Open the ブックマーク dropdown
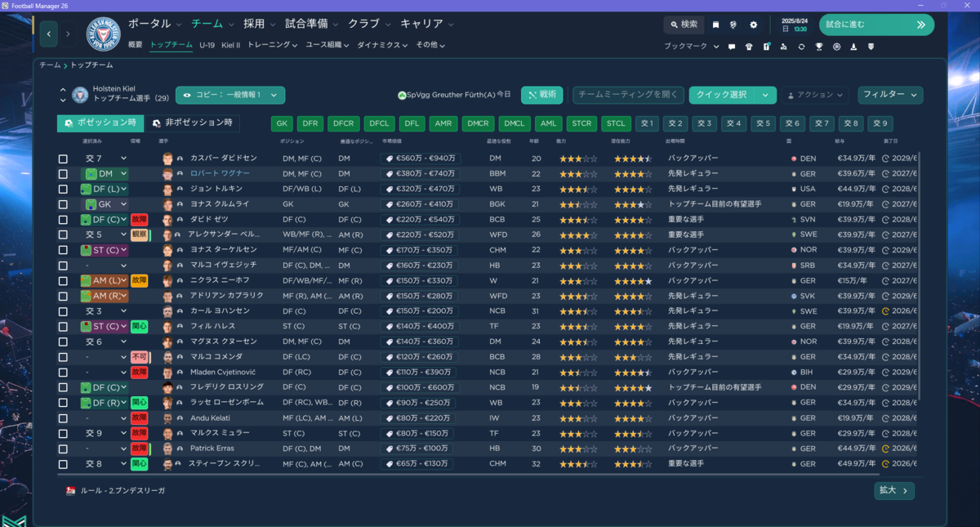The image size is (980, 527). [691, 47]
